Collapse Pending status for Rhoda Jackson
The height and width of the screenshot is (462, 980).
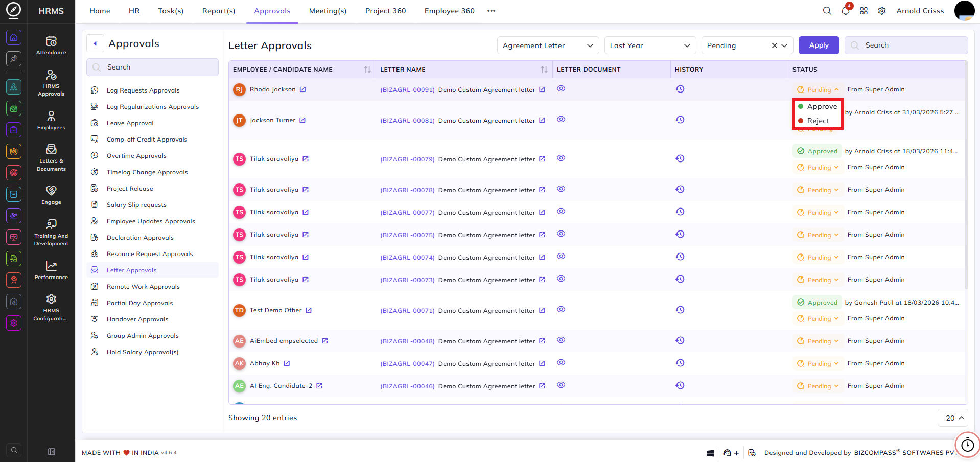tap(818, 89)
